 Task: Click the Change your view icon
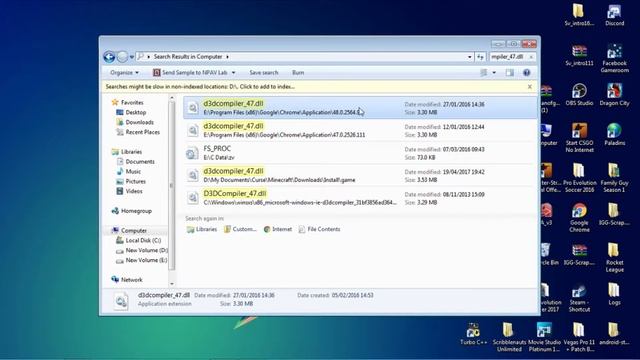484,73
